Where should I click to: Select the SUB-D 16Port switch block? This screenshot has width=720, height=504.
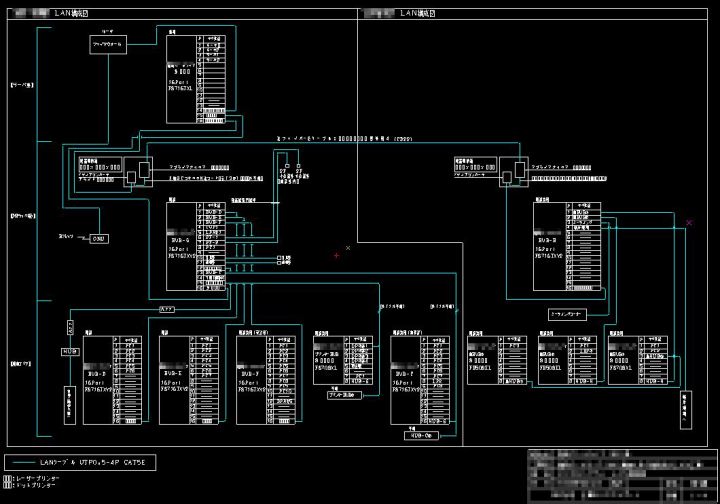[112, 380]
